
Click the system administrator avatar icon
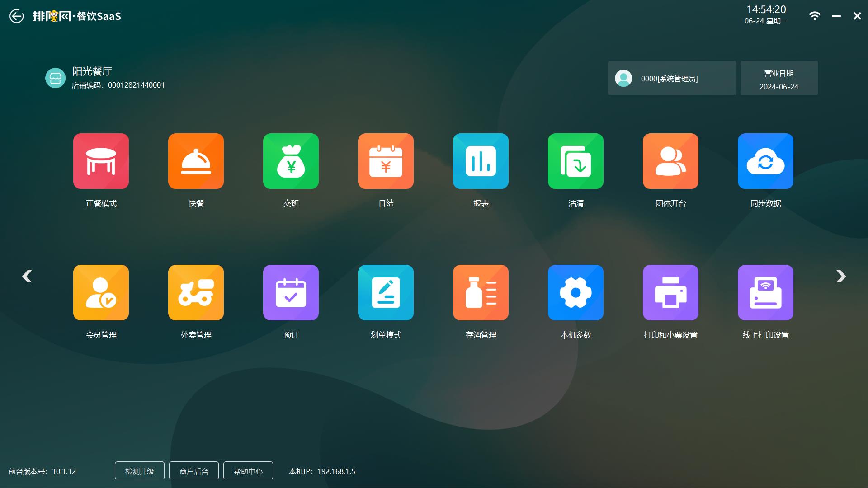[623, 78]
